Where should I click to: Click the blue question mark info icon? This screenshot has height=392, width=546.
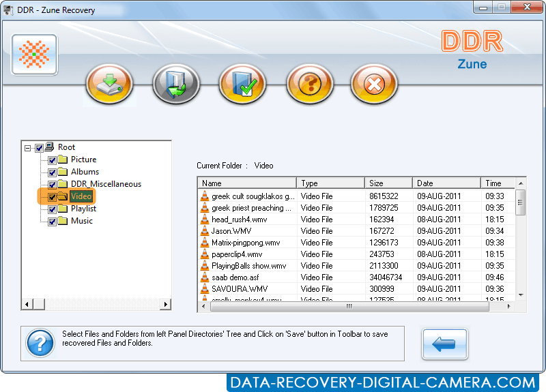40,343
